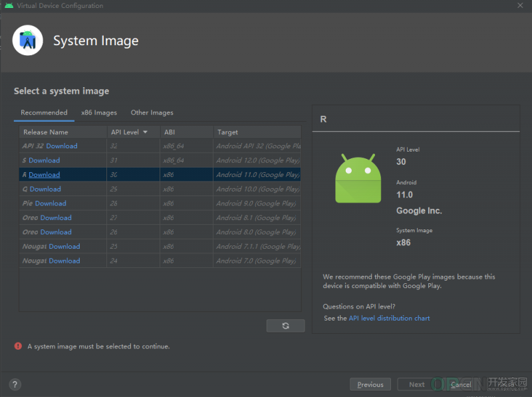Click the refresh system images button

tap(285, 326)
